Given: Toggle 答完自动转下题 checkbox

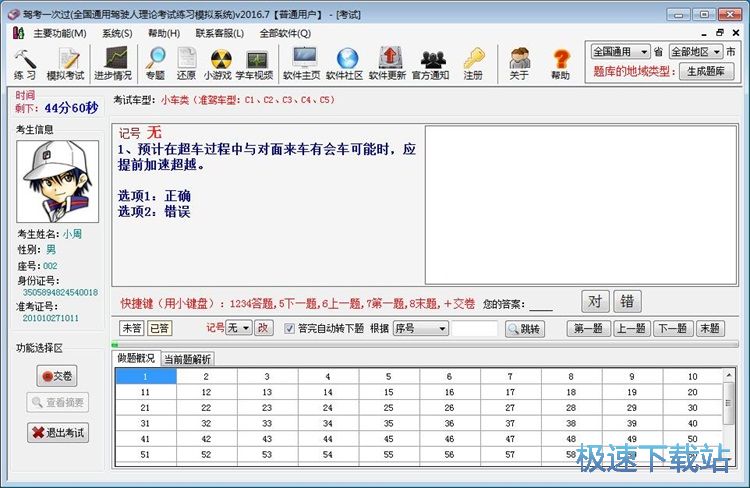Looking at the screenshot, I should click(289, 328).
